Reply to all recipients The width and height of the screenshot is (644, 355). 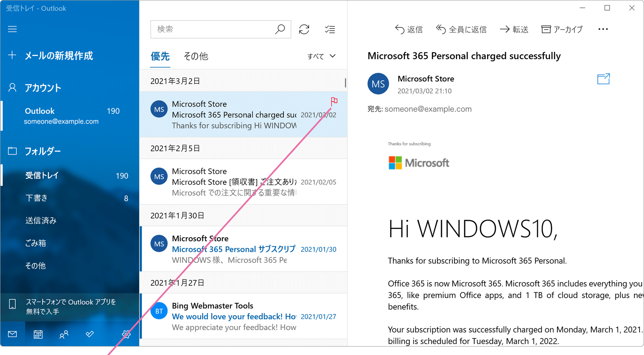coord(461,29)
